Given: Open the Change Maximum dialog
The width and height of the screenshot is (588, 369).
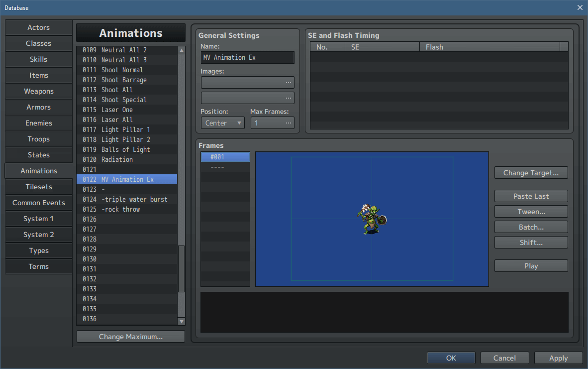Looking at the screenshot, I should [130, 336].
